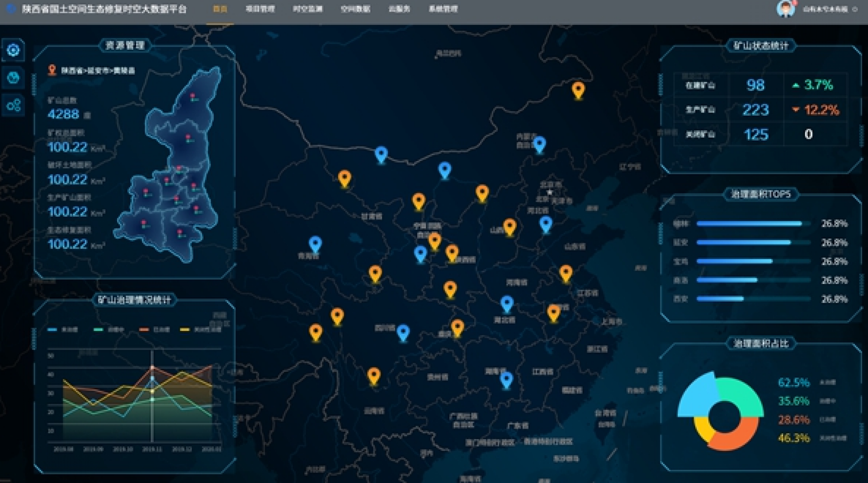868x483 pixels.
Task: Open the 空间数据 menu
Action: coord(355,9)
